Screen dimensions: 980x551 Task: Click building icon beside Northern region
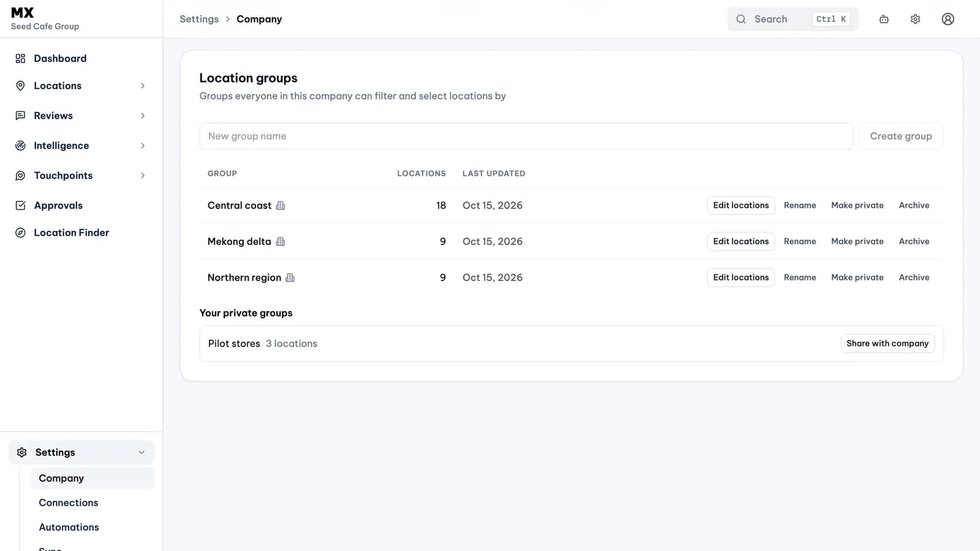[290, 278]
